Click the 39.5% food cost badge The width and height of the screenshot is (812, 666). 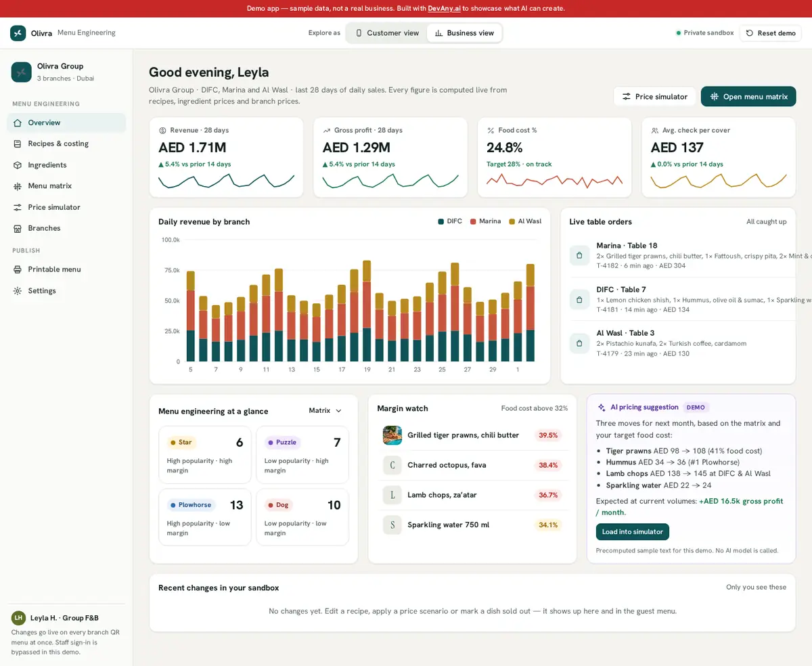pyautogui.click(x=548, y=435)
